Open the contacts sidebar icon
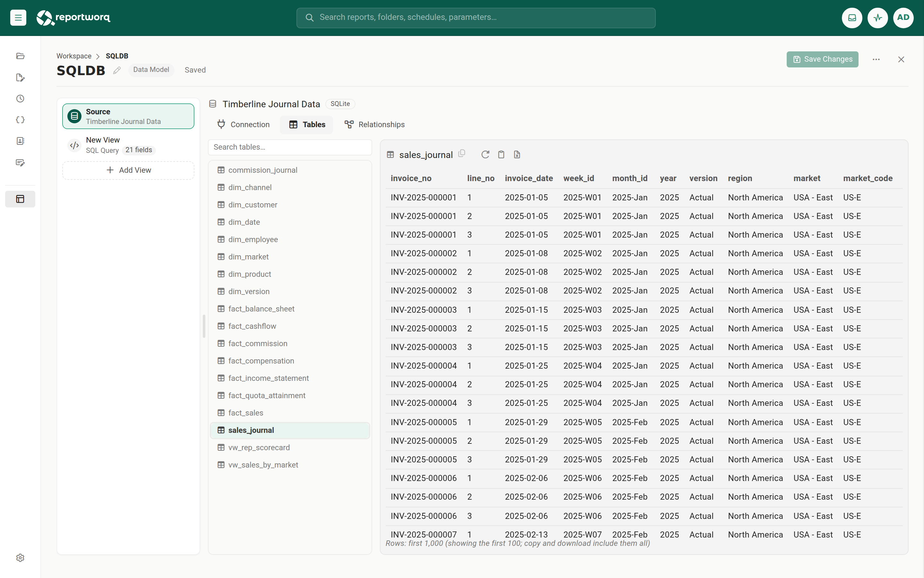Viewport: 924px width, 578px height. click(x=20, y=141)
